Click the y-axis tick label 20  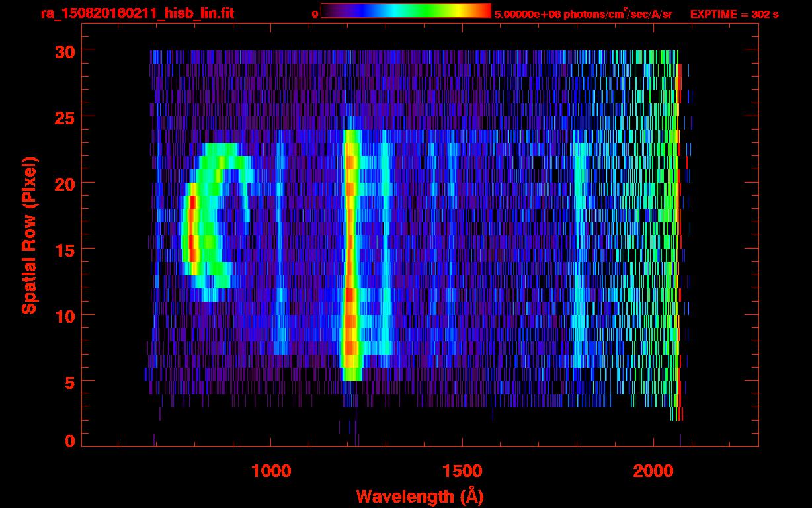click(x=63, y=183)
